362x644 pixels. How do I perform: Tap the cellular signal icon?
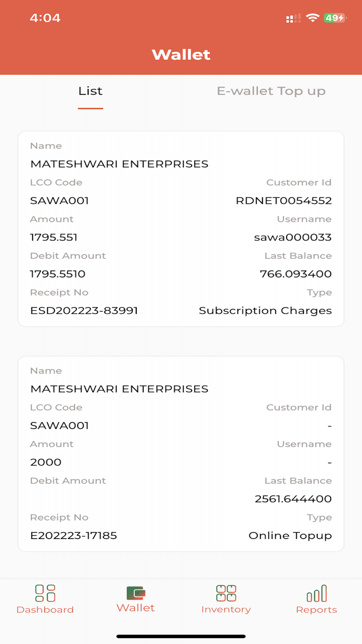pyautogui.click(x=293, y=18)
